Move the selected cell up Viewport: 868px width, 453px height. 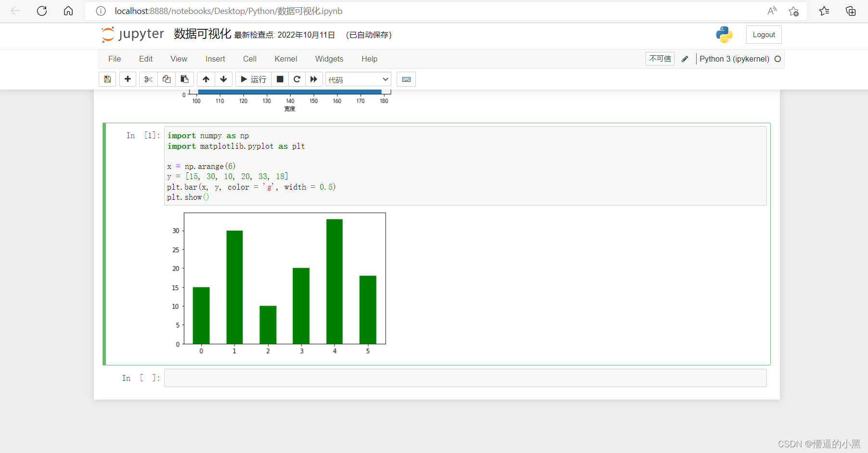[206, 79]
